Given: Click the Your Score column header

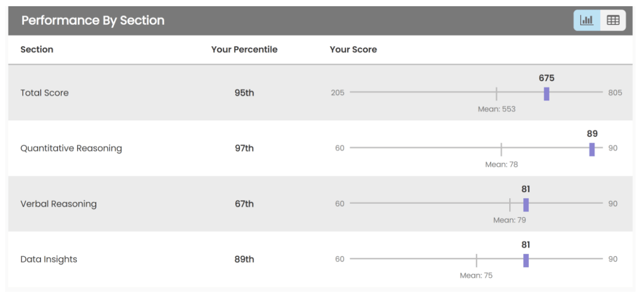Looking at the screenshot, I should [353, 50].
